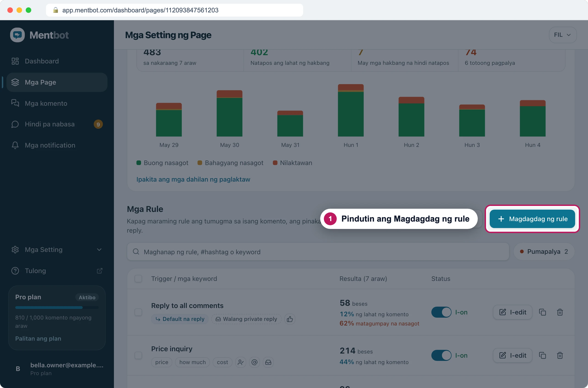Check the Price inquiry row checkbox
The width and height of the screenshot is (588, 388).
coord(138,355)
